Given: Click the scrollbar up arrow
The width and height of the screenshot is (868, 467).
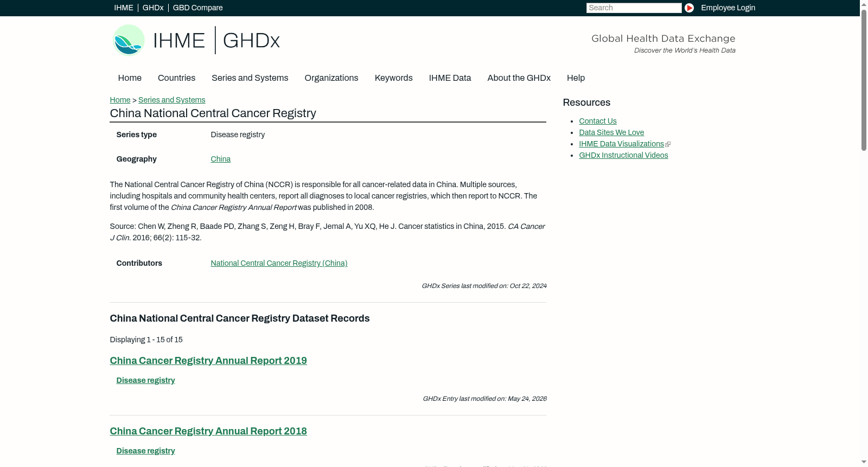Looking at the screenshot, I should point(864,4).
